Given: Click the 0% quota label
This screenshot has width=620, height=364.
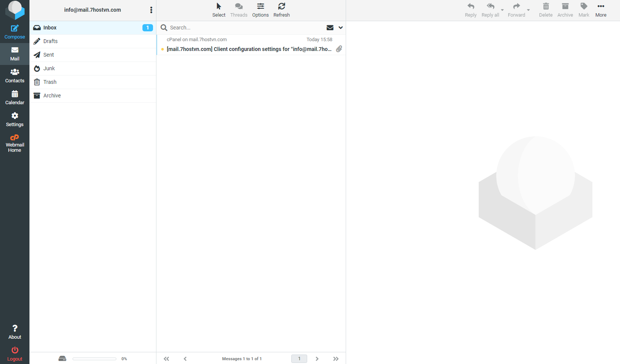Looking at the screenshot, I should point(124,359).
